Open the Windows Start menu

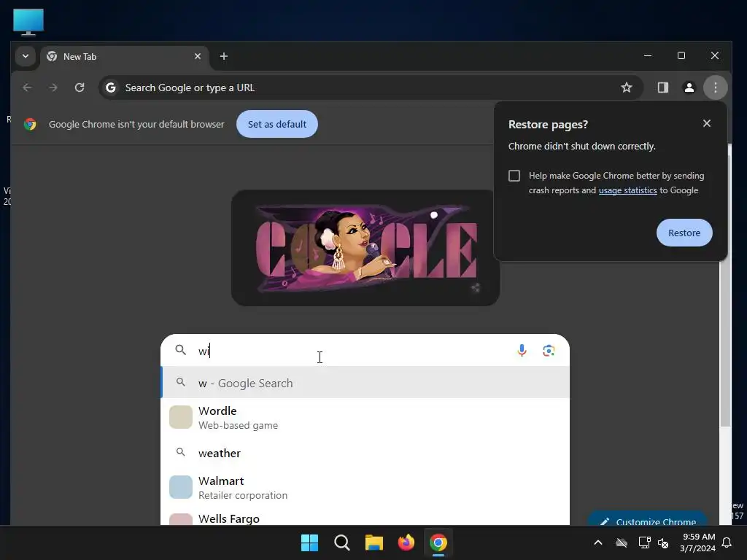tap(309, 542)
